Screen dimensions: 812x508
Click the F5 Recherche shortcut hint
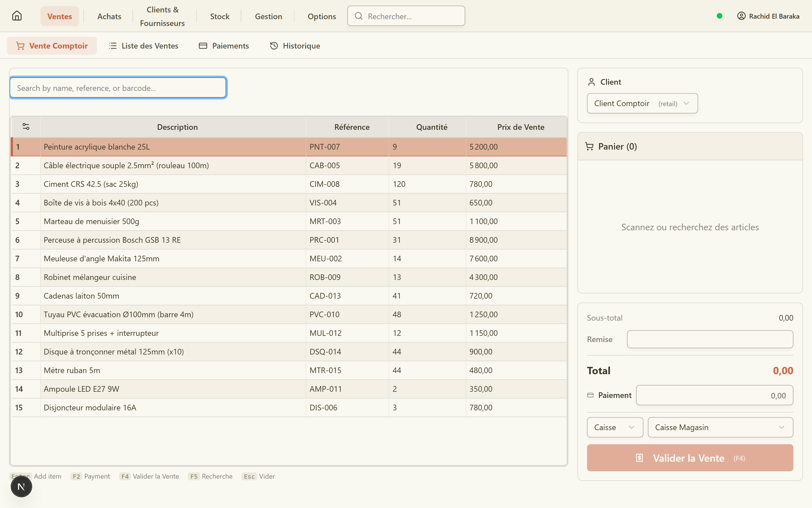click(210, 476)
